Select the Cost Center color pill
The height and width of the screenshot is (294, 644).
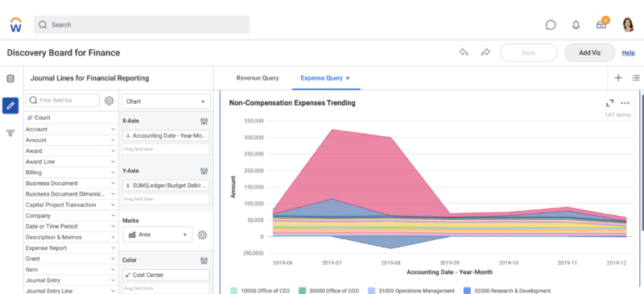(x=166, y=275)
